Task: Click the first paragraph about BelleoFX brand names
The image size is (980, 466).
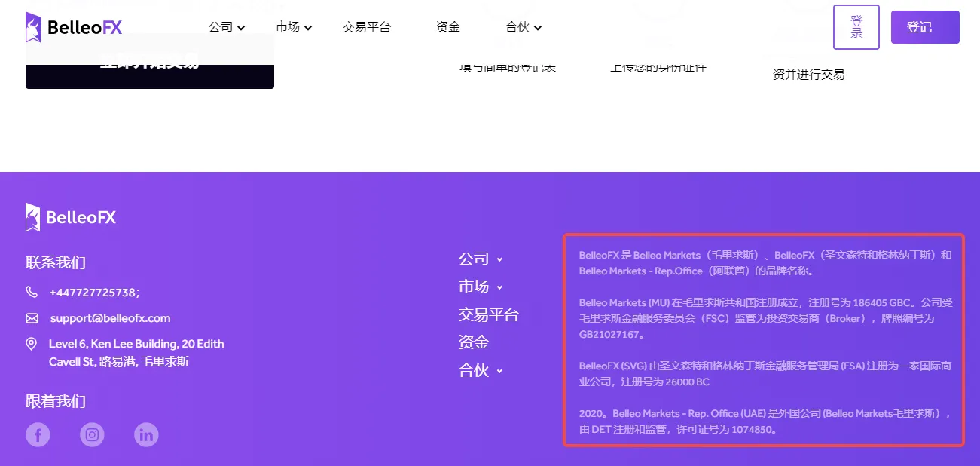Action: pos(765,263)
